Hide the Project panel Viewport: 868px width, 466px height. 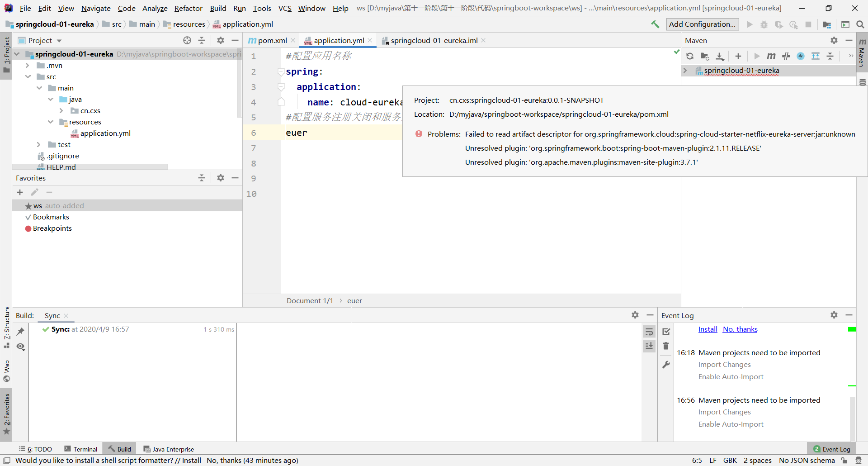tap(235, 40)
